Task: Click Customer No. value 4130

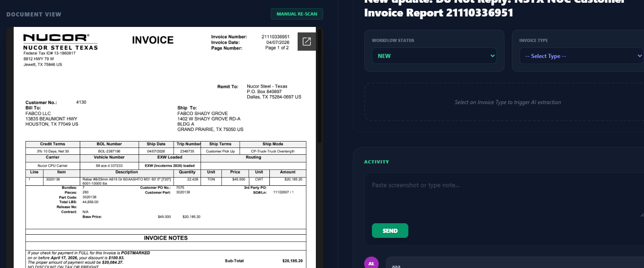Action: tap(81, 102)
